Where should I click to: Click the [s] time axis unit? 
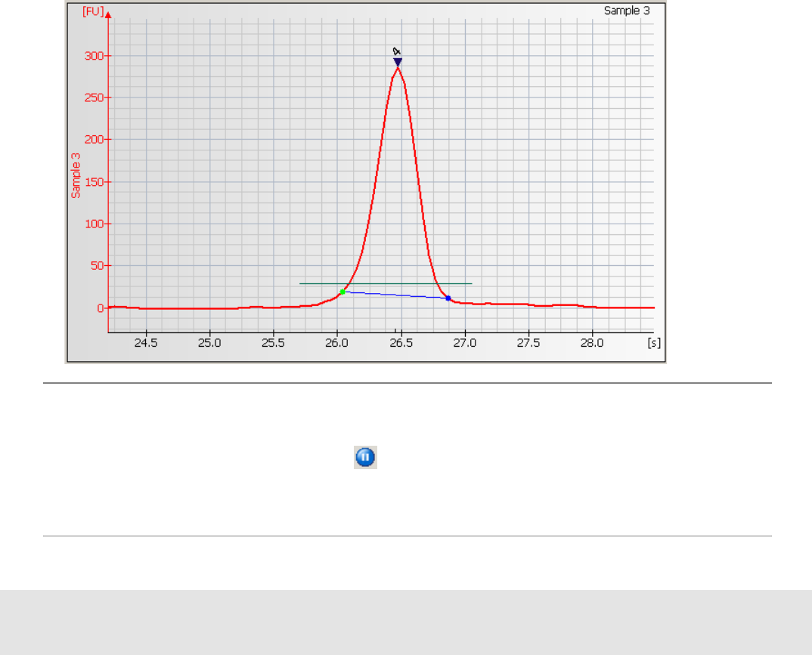pos(654,343)
